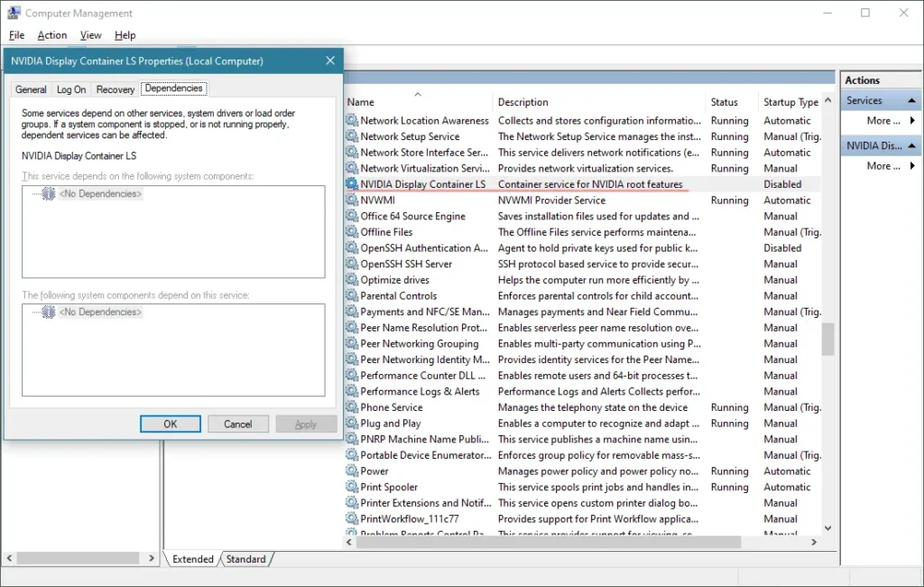Screen dimensions: 924x587
Task: Click gear icon for Performance Logs & Alerts
Action: pyautogui.click(x=352, y=391)
